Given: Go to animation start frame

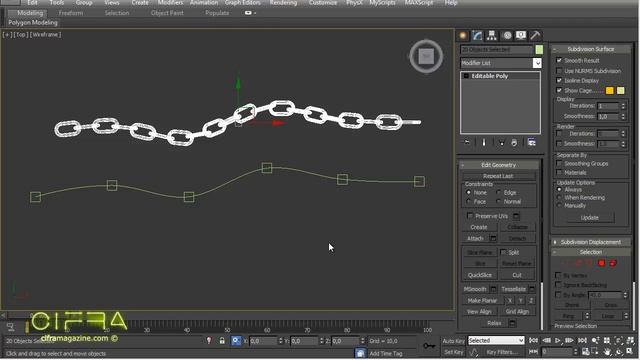Looking at the screenshot, I should point(533,340).
